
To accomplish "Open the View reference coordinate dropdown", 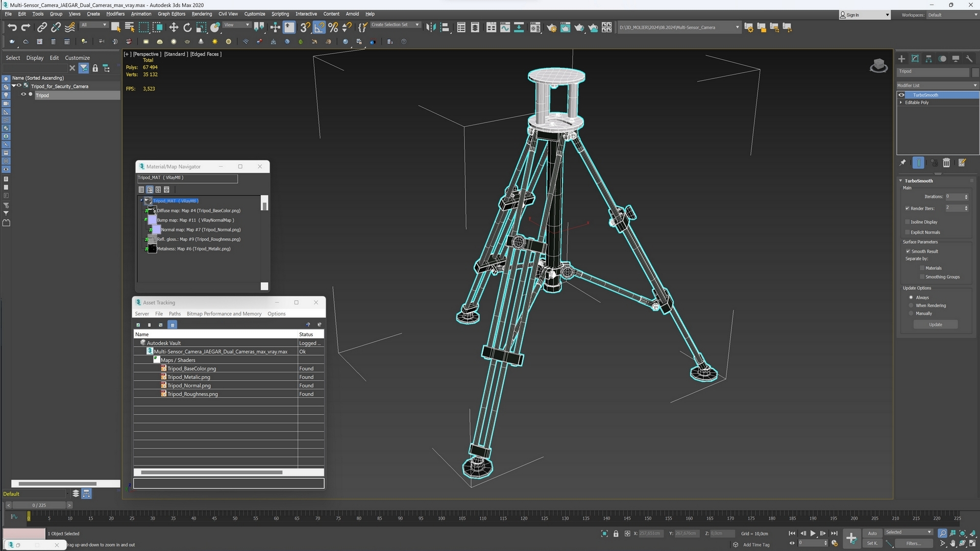I will [x=237, y=24].
